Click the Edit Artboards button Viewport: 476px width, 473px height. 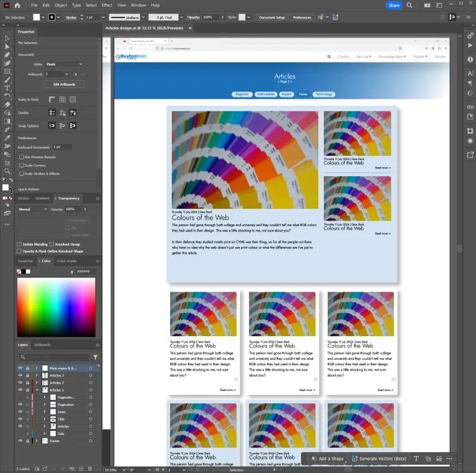pos(64,84)
